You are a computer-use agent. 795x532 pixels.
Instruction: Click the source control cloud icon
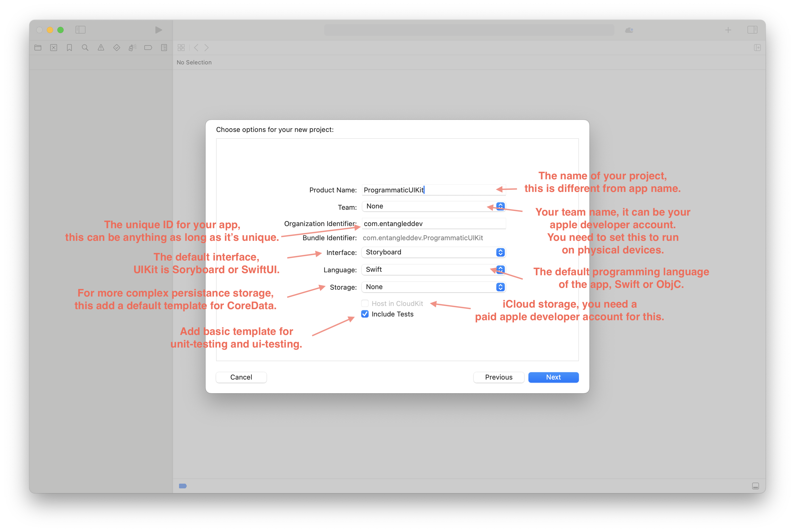628,29
